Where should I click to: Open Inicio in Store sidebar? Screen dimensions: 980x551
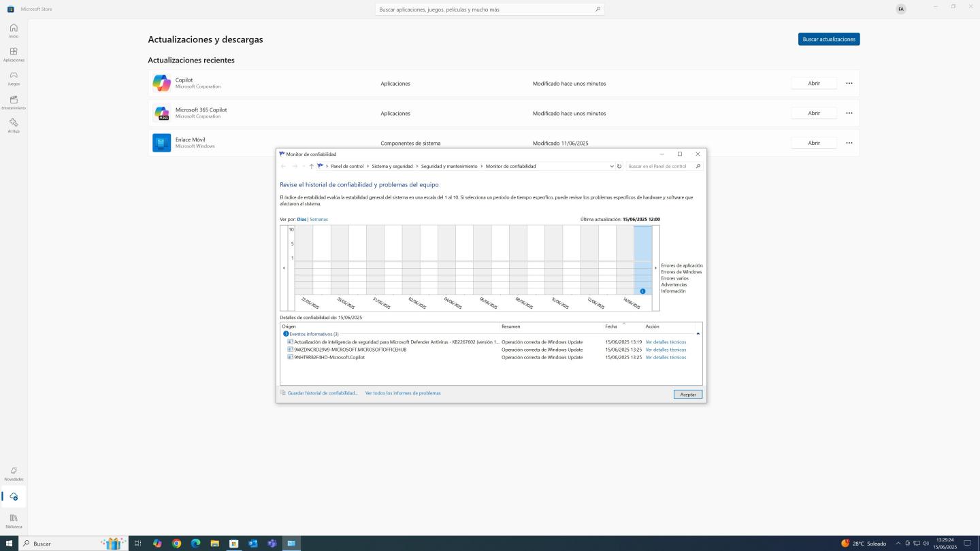(x=14, y=31)
